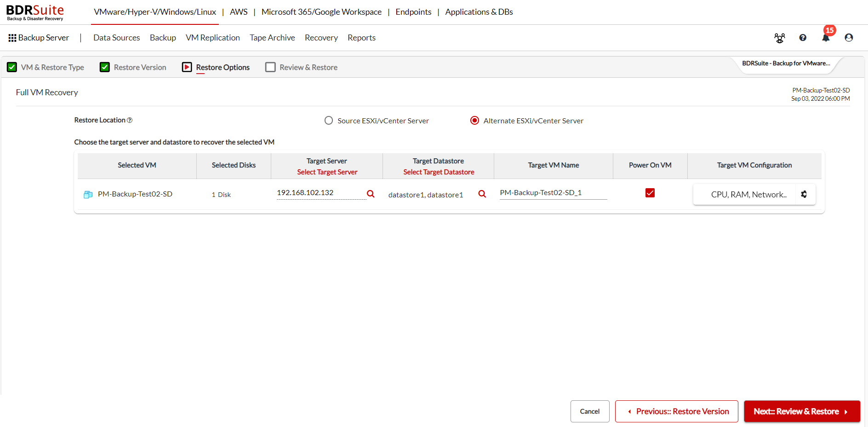Viewport: 868px width, 427px height.
Task: Open the Data Sources menu
Action: pos(117,38)
